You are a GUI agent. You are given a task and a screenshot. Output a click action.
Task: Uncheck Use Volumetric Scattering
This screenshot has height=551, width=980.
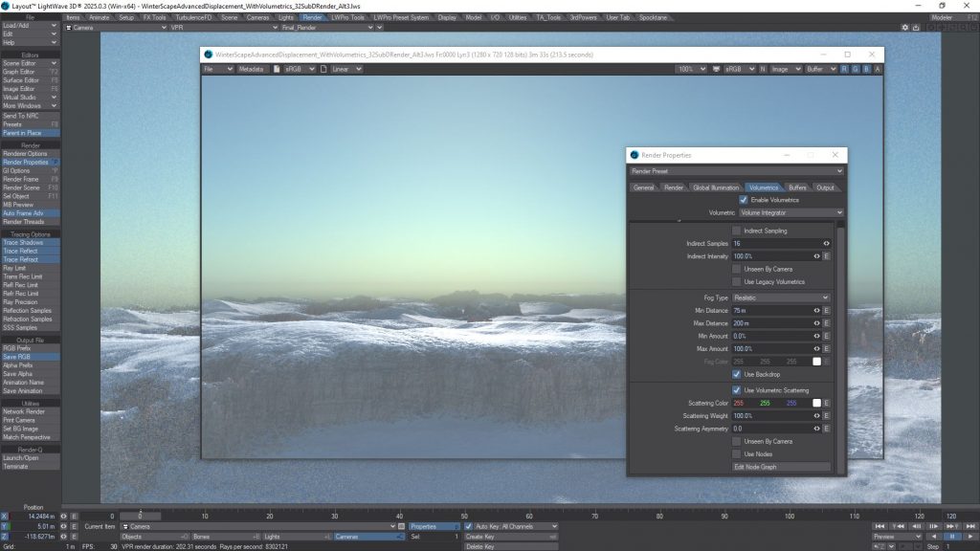coord(736,390)
